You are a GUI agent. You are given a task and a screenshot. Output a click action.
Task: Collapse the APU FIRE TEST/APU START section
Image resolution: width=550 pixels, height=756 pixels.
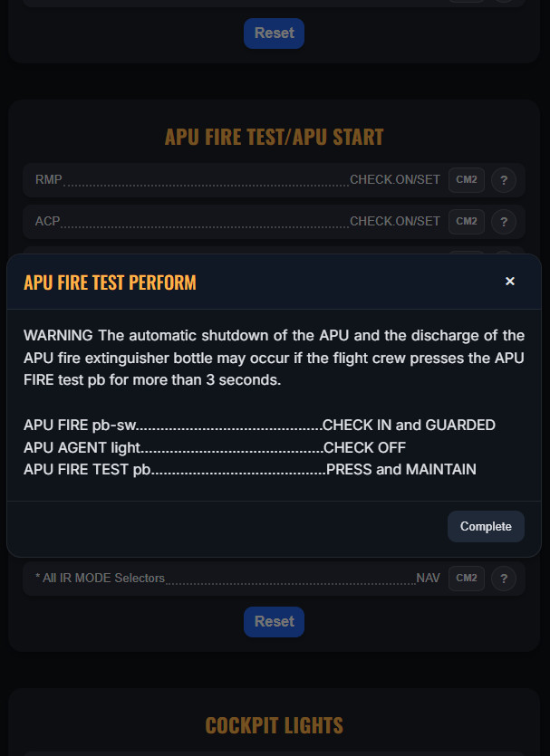point(274,136)
